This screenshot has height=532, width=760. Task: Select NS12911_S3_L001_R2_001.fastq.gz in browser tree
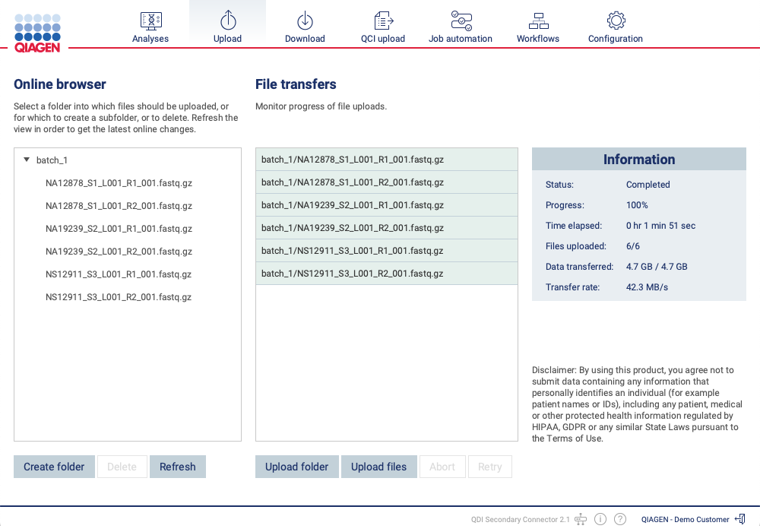click(119, 297)
